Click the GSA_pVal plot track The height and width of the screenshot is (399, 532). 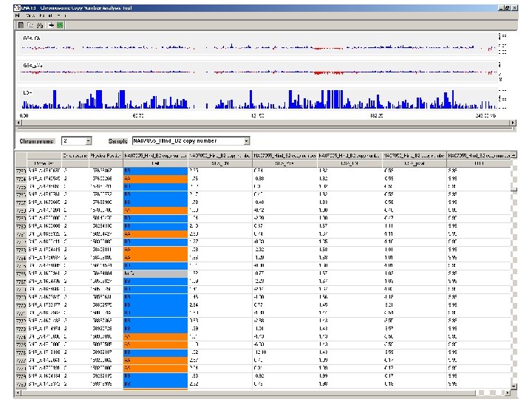[x=258, y=71]
